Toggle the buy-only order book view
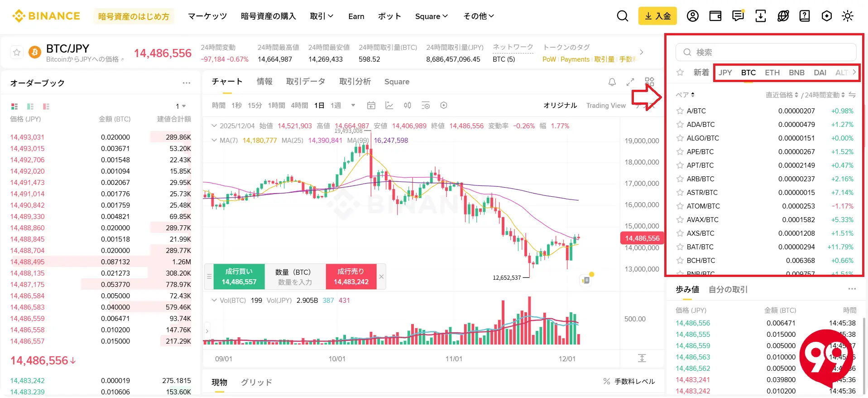 [x=30, y=106]
